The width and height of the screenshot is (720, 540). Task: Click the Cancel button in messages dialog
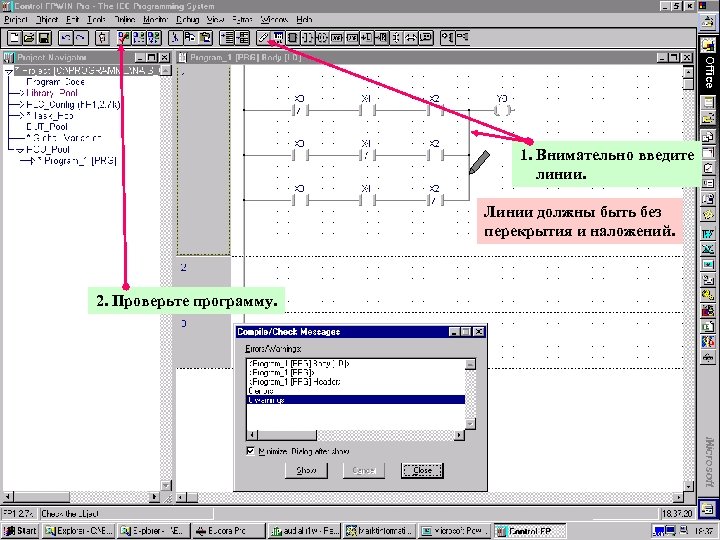click(x=364, y=471)
